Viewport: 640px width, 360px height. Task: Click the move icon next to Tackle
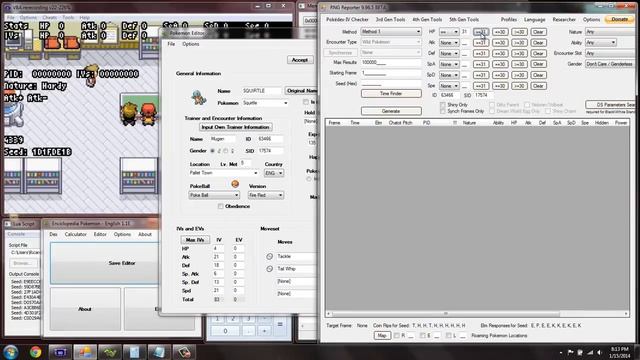click(269, 256)
